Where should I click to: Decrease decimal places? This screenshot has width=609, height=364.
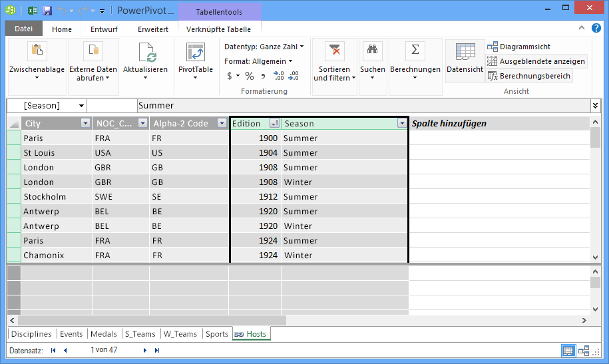click(x=294, y=76)
